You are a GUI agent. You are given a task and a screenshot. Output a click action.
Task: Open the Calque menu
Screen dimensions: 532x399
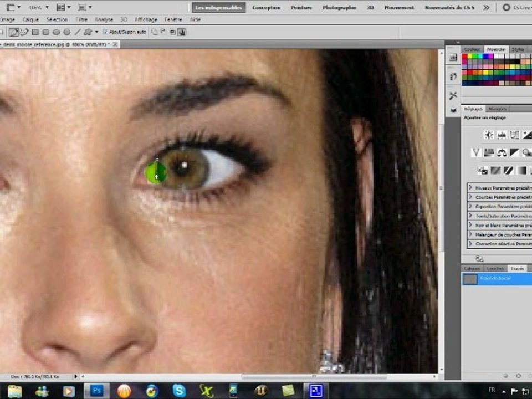(x=30, y=20)
